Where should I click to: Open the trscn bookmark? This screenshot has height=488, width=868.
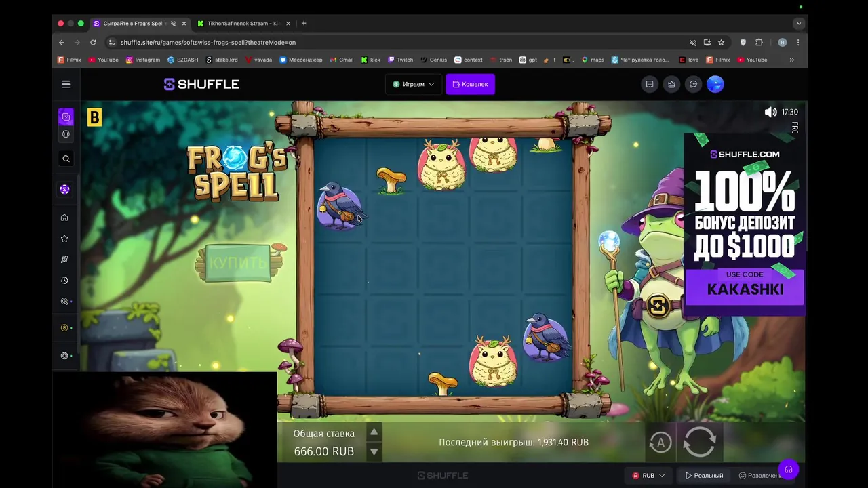[x=500, y=60]
